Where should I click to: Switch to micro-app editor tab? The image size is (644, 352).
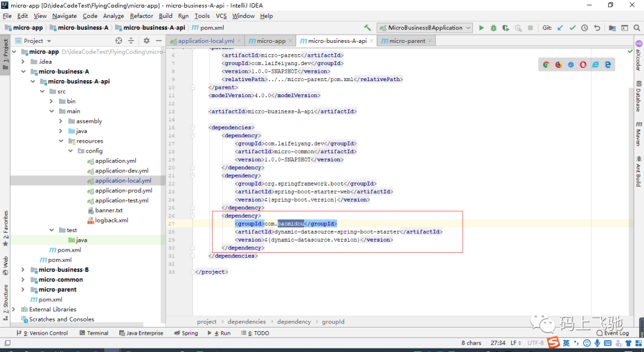click(x=270, y=41)
